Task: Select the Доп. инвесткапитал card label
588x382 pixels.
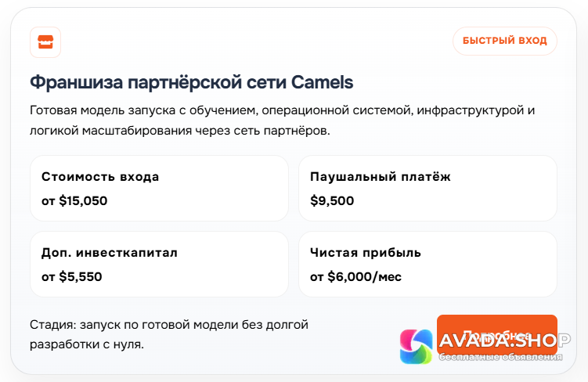Action: click(x=110, y=253)
